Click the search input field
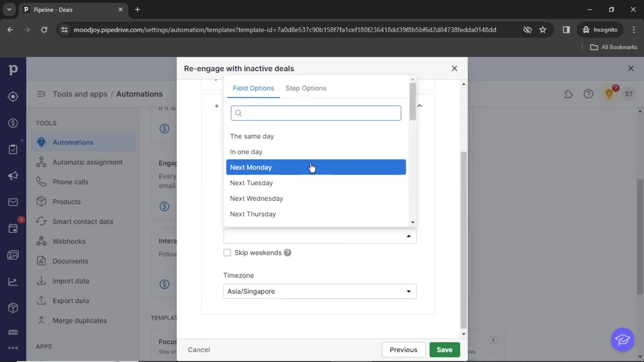Screen dimensions: 644x362 tap(316, 113)
